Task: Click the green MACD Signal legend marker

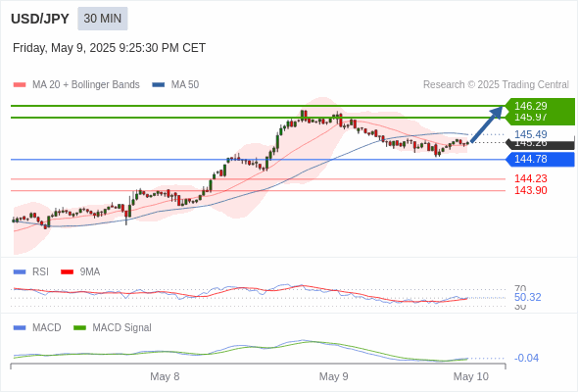Action: pos(79,327)
